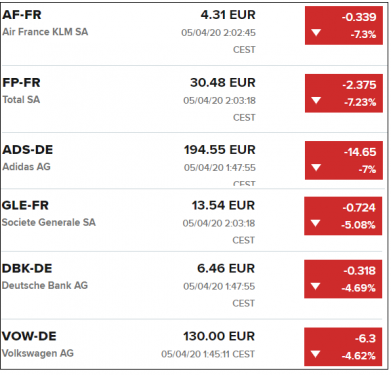Select the DBK-DE ticker symbol
This screenshot has height=375, width=391.
click(27, 269)
